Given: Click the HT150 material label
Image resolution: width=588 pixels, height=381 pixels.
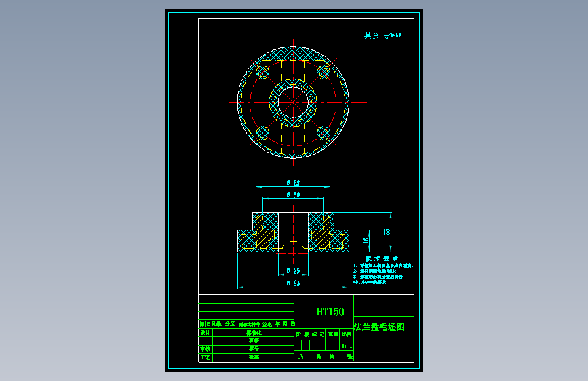Looking at the screenshot, I should [x=330, y=312].
